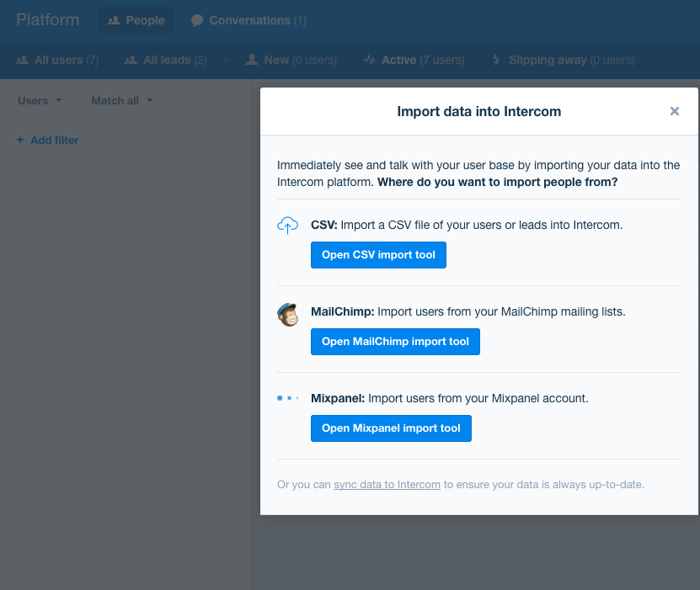Click the Conversations speech bubble icon
This screenshot has width=700, height=590.
[x=197, y=20]
